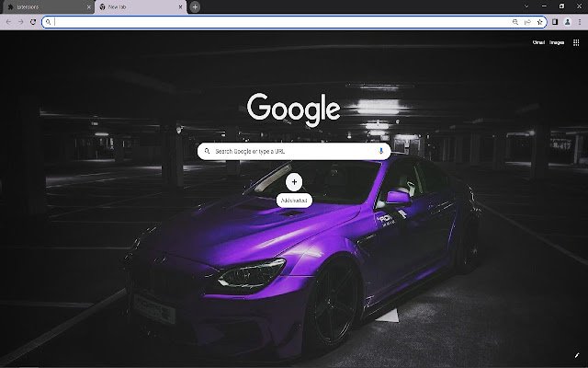The height and width of the screenshot is (368, 588).
Task: Open the Chrome three-dot menu
Action: (x=580, y=22)
